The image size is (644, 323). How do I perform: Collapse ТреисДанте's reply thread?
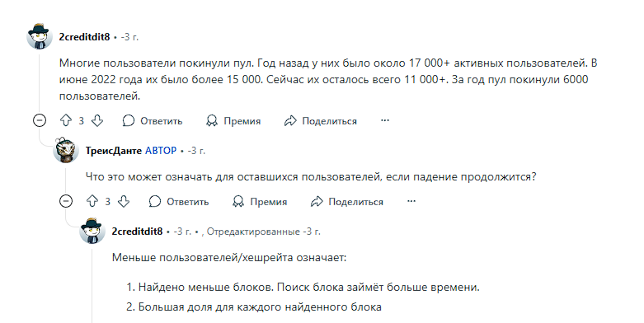click(66, 202)
